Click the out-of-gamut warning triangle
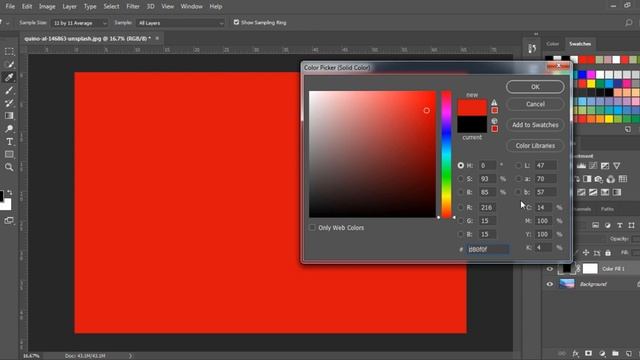Viewport: 640px width, 360px height. coord(494,102)
